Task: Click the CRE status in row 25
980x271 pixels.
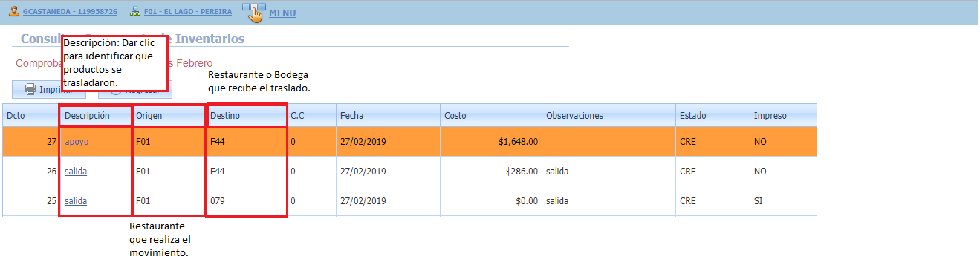Action: click(712, 200)
